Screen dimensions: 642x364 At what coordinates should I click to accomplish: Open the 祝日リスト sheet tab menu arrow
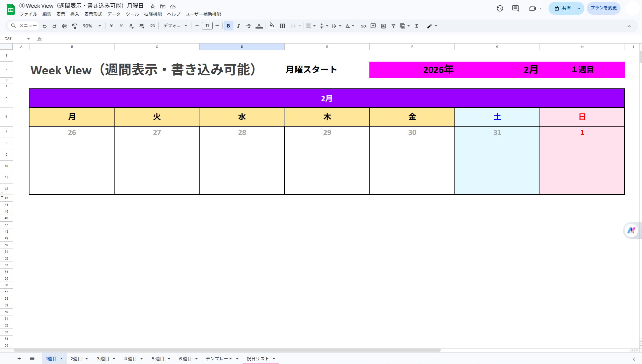pyautogui.click(x=274, y=359)
